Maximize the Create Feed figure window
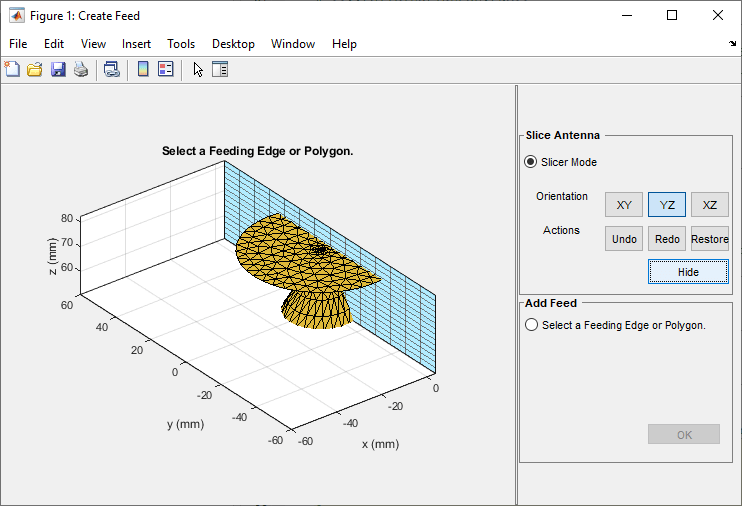The width and height of the screenshot is (742, 506). (x=672, y=15)
